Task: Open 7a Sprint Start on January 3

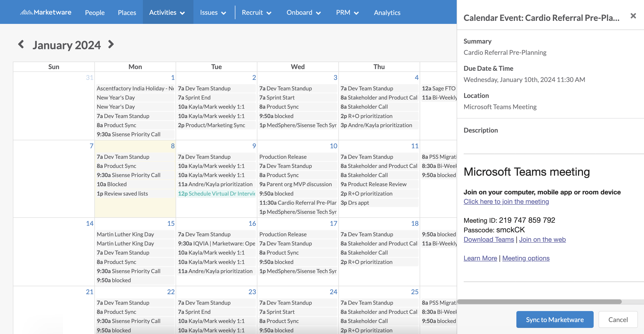Action: [297, 97]
